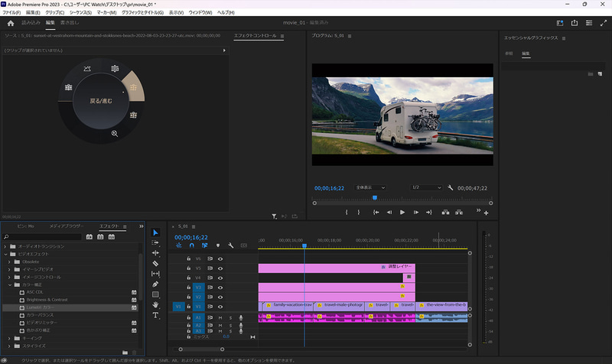The width and height of the screenshot is (612, 364).
Task: Open the シーケンス(S) menu
Action: pos(80,13)
